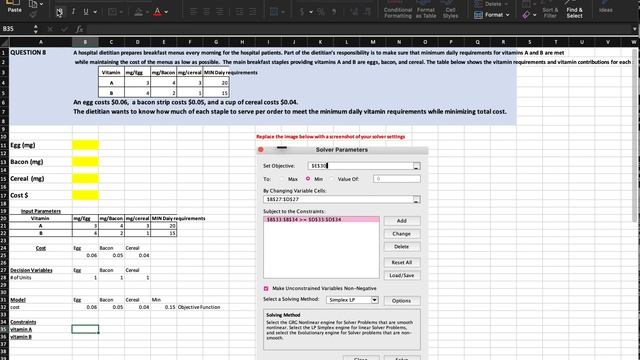The image size is (640, 360).
Task: Click the Align Left icon
Action: [x=193, y=12]
